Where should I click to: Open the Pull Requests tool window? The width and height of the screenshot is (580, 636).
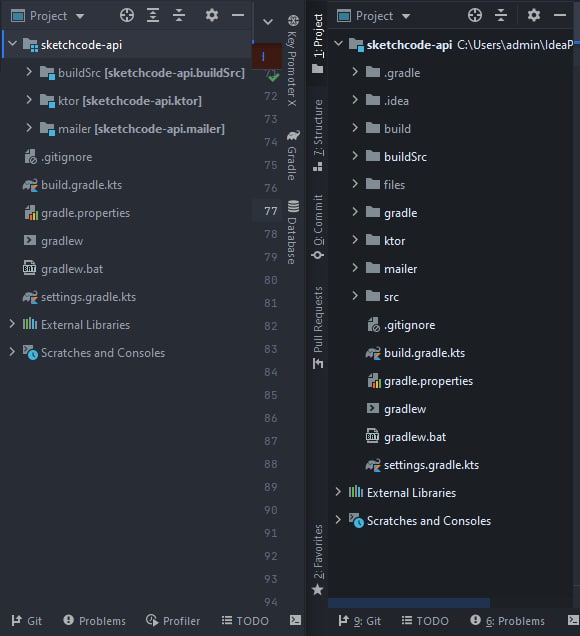(x=318, y=328)
